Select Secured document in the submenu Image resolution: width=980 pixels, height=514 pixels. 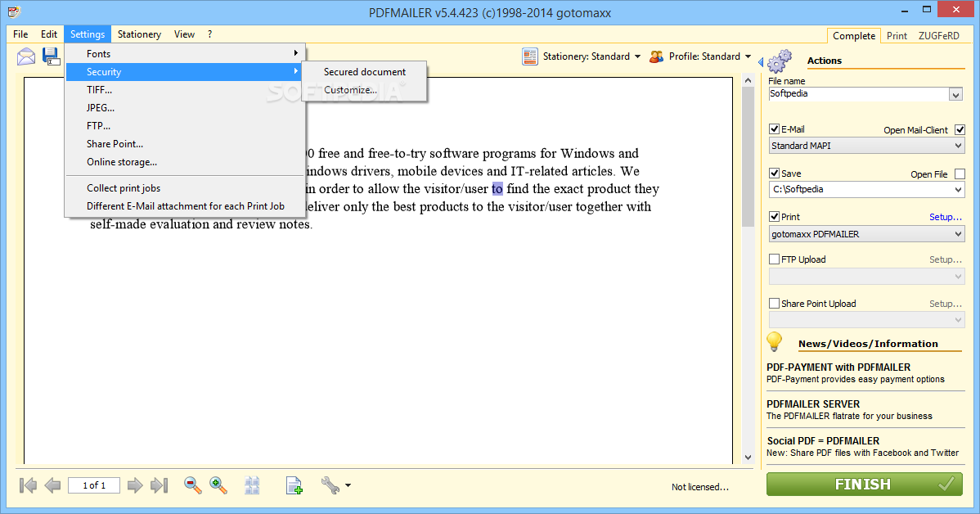[364, 72]
